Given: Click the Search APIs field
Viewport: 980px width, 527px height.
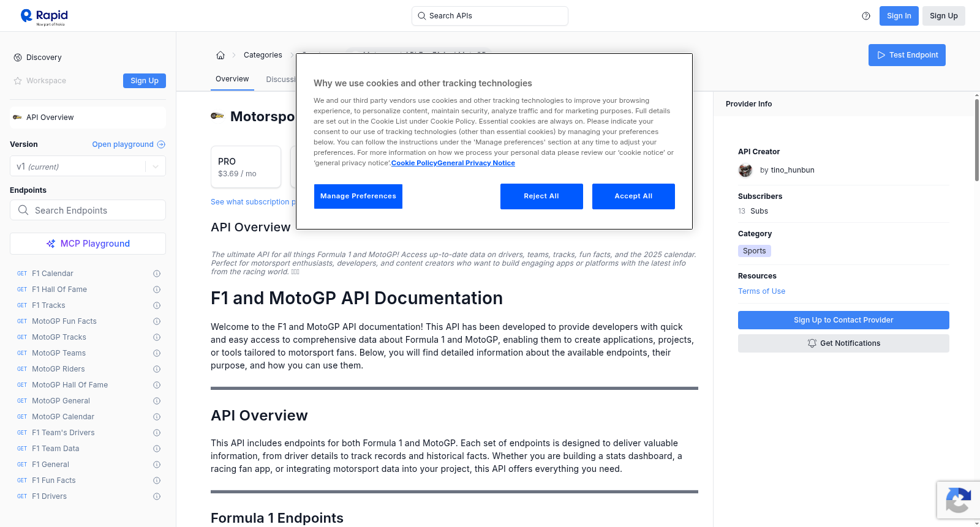Looking at the screenshot, I should (490, 16).
